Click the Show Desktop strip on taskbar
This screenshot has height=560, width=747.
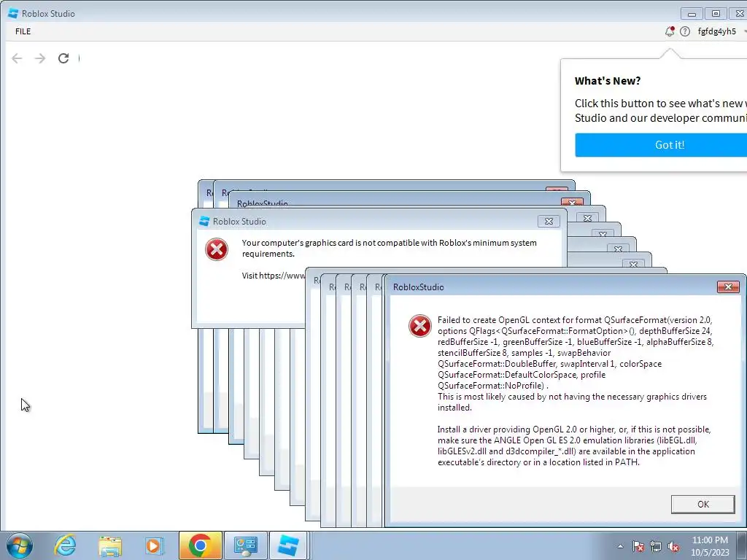[742, 545]
